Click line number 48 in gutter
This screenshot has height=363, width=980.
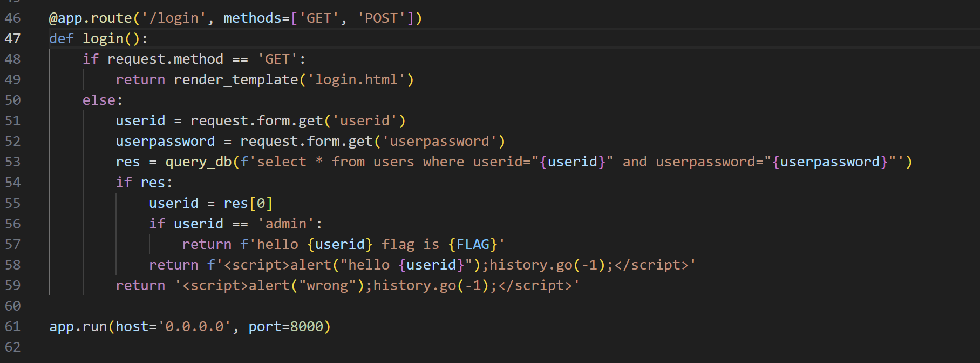click(x=12, y=59)
